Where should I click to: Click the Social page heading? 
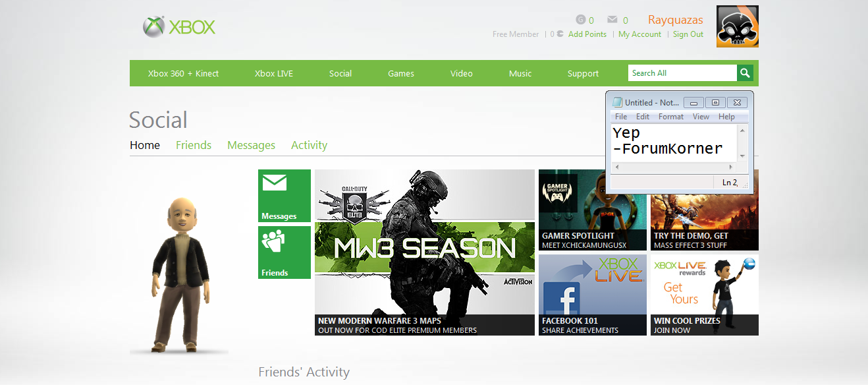tap(158, 120)
